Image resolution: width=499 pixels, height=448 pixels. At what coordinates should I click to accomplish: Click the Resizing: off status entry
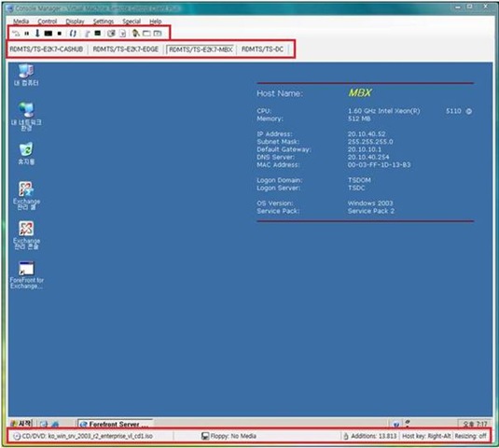click(x=470, y=436)
